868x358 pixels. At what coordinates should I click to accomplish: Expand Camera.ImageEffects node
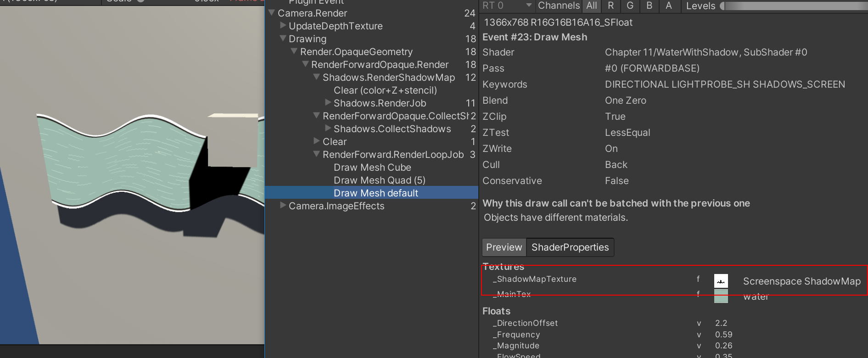pyautogui.click(x=283, y=205)
